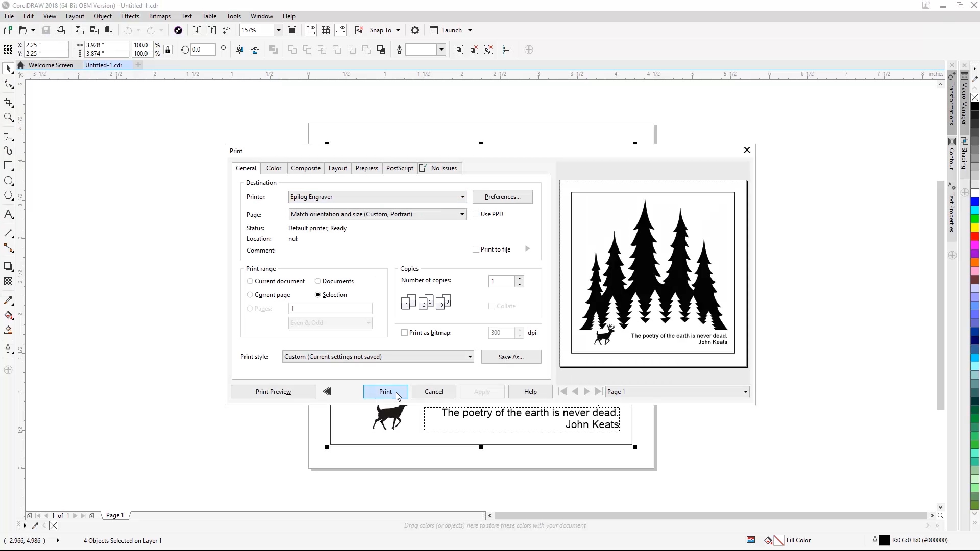Collapse the print preview pane arrow
Viewport: 980px width, 551px height.
327,391
